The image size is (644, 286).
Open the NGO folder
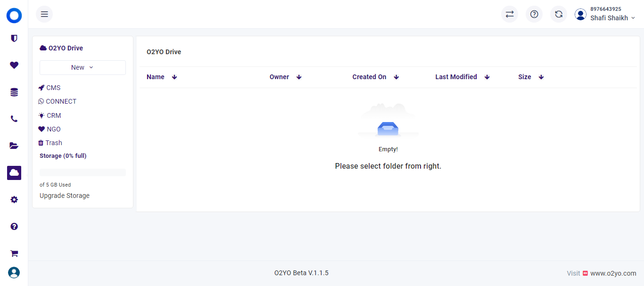click(x=50, y=129)
